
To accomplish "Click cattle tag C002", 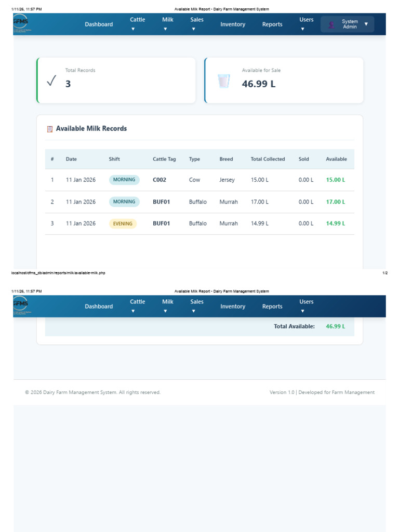I will coord(159,180).
